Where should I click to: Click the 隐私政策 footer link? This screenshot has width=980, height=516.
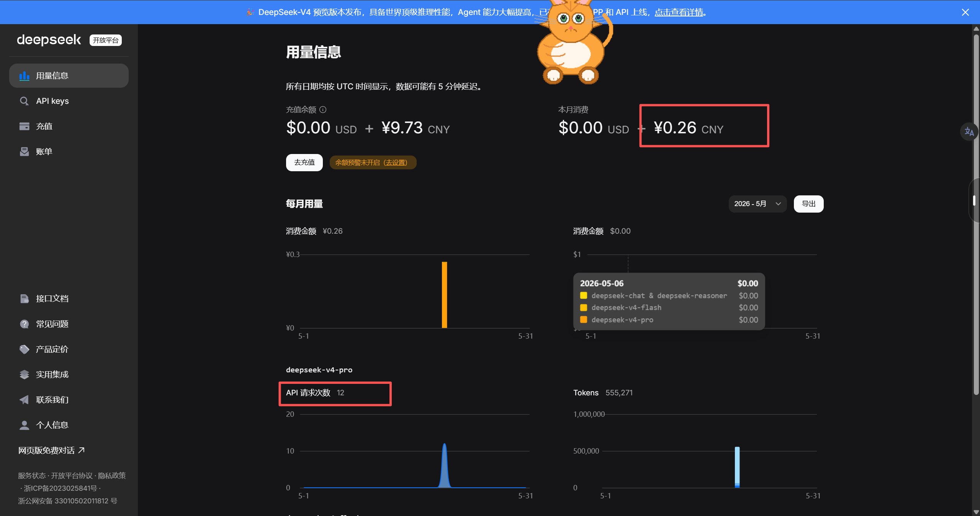112,476
